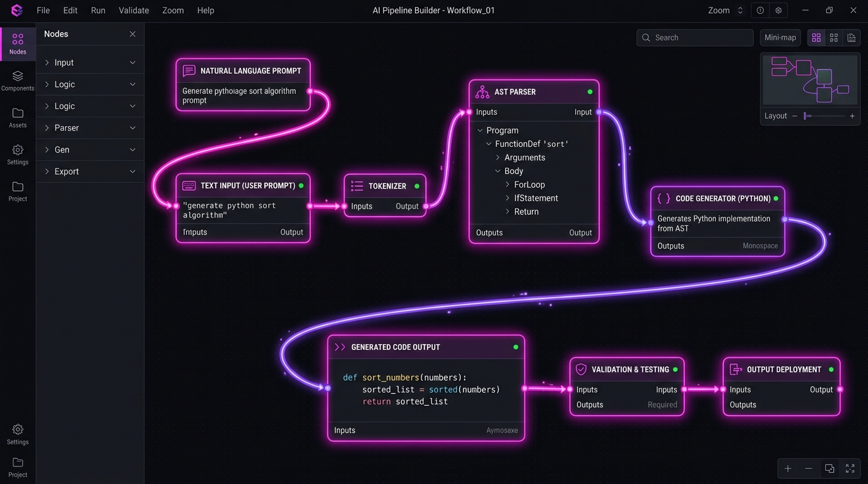Click the mini-map preview thumbnail
The width and height of the screenshot is (868, 484).
point(810,80)
